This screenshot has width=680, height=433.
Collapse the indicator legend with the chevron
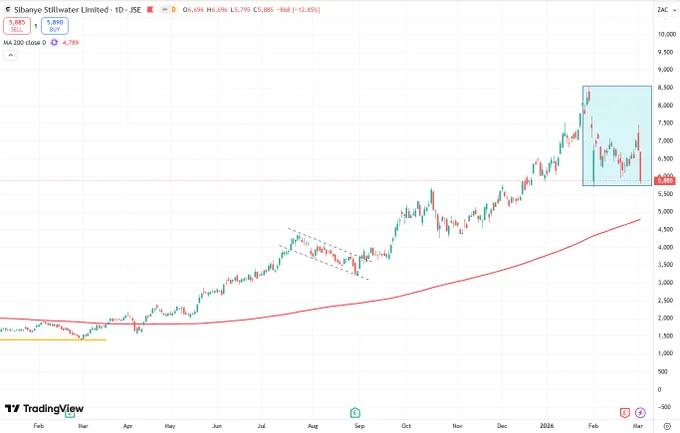coord(10,55)
